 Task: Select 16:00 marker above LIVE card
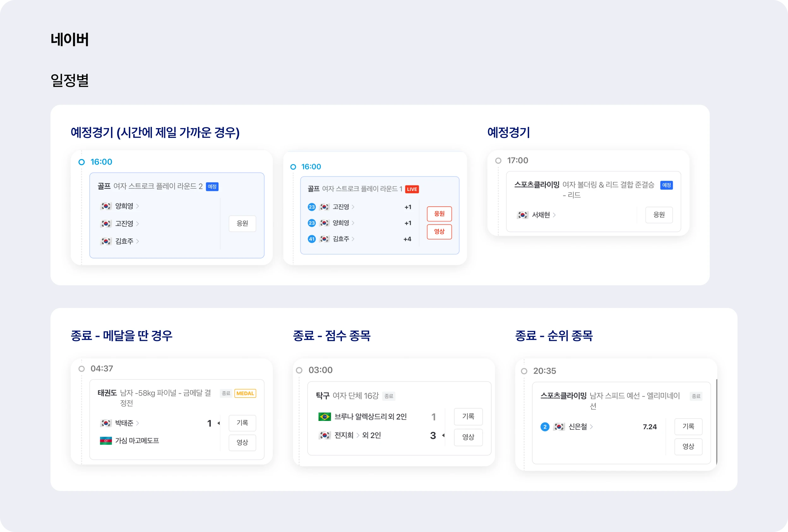293,167
